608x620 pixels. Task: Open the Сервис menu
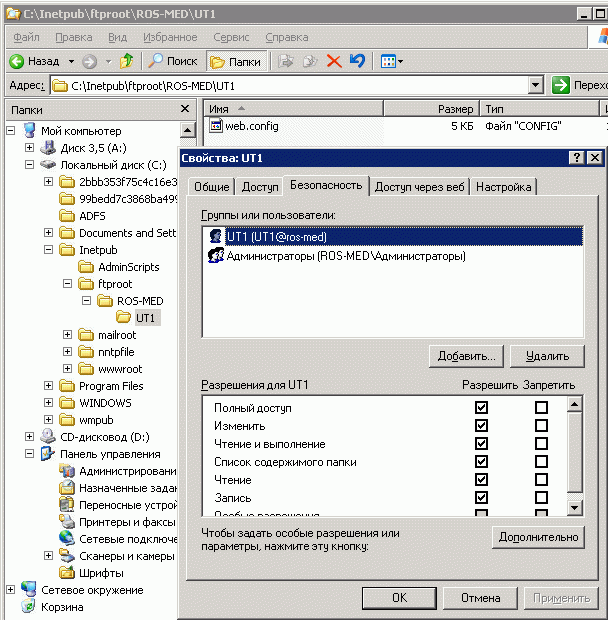coord(231,37)
